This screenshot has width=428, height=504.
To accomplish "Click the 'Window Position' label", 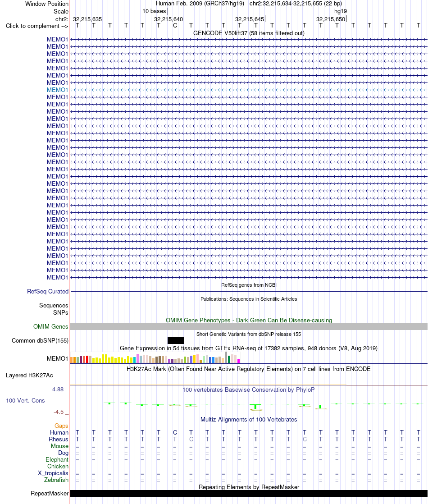I will (x=47, y=4).
